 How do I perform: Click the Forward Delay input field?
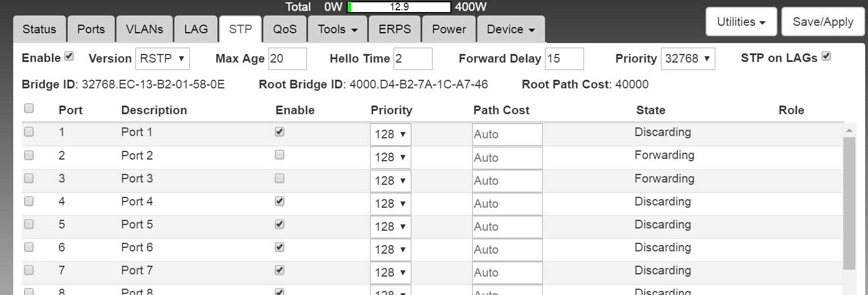564,59
